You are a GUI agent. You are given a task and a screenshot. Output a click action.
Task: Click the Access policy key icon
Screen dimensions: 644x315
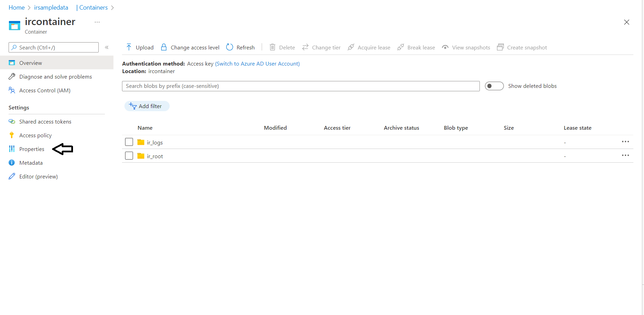tap(12, 135)
